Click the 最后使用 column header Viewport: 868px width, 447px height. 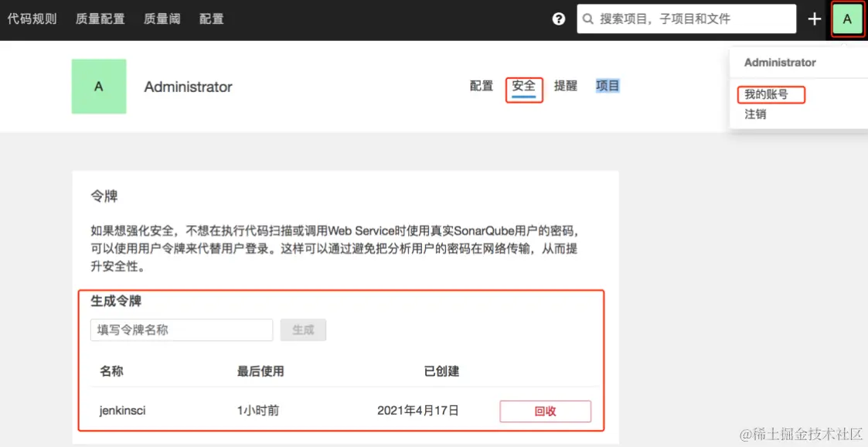pos(260,371)
